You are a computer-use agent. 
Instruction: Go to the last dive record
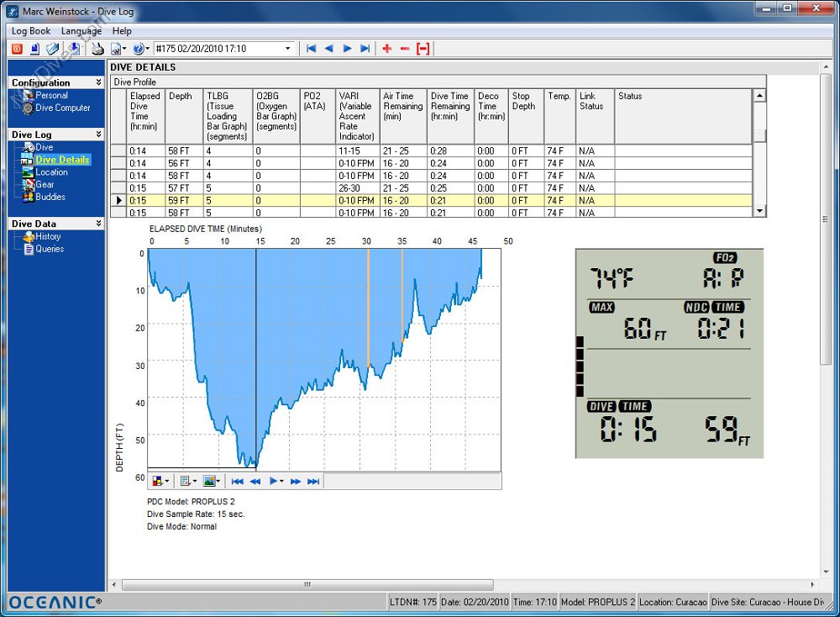[x=365, y=49]
